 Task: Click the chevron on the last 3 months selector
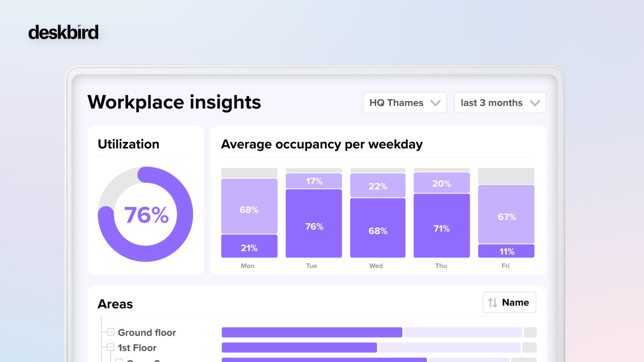[x=535, y=103]
